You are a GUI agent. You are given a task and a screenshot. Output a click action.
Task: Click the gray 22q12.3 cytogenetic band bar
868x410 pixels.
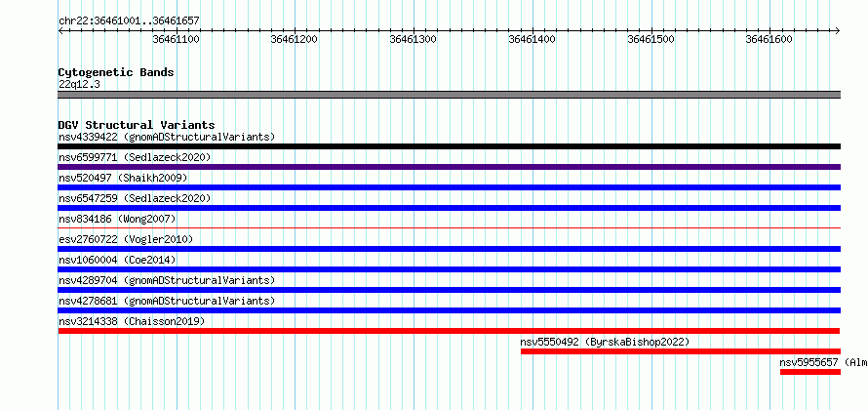pyautogui.click(x=449, y=95)
